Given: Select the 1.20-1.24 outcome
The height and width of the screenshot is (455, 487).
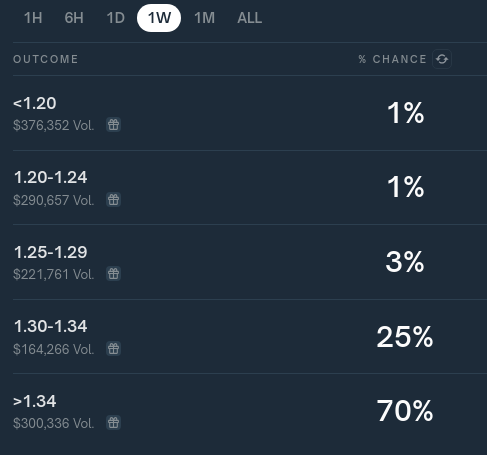Looking at the screenshot, I should point(250,187).
